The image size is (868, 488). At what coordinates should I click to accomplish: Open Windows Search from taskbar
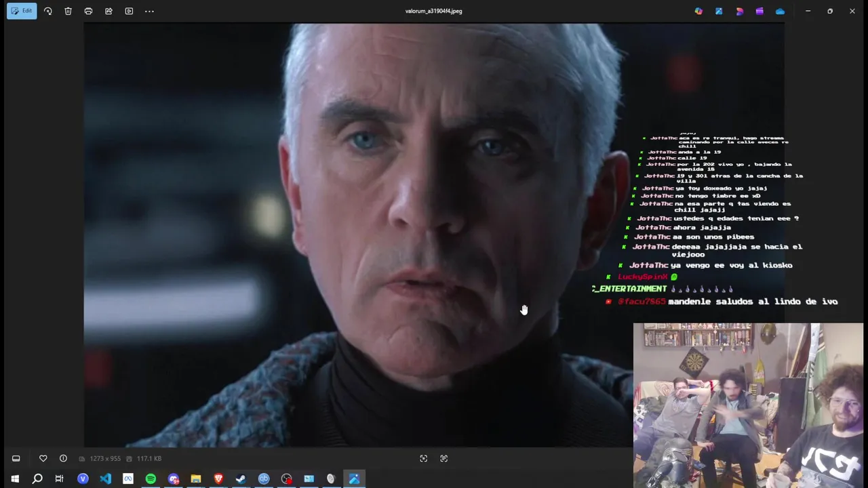pos(37,479)
